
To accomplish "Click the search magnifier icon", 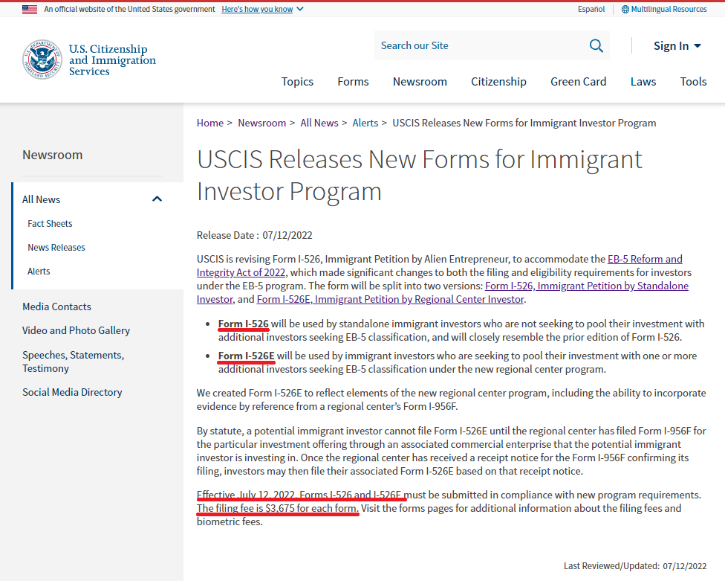I will click(x=596, y=46).
